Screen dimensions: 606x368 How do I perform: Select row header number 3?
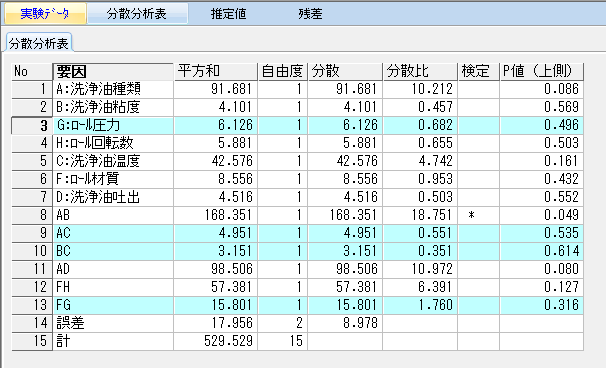[x=32, y=125]
